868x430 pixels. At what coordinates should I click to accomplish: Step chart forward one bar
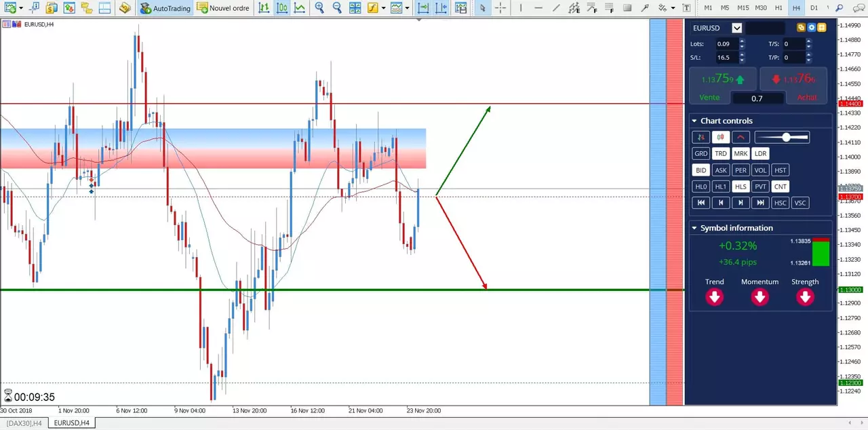[x=741, y=203]
